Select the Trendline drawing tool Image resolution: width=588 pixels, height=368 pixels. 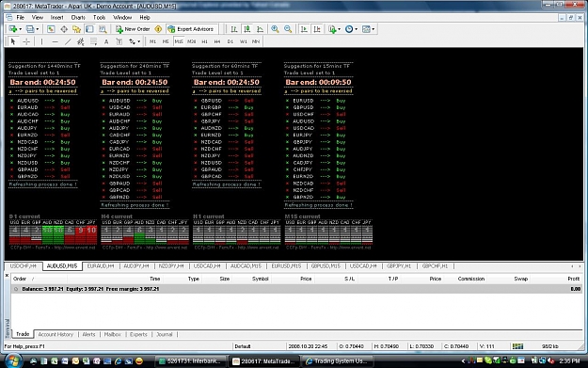tap(68, 41)
